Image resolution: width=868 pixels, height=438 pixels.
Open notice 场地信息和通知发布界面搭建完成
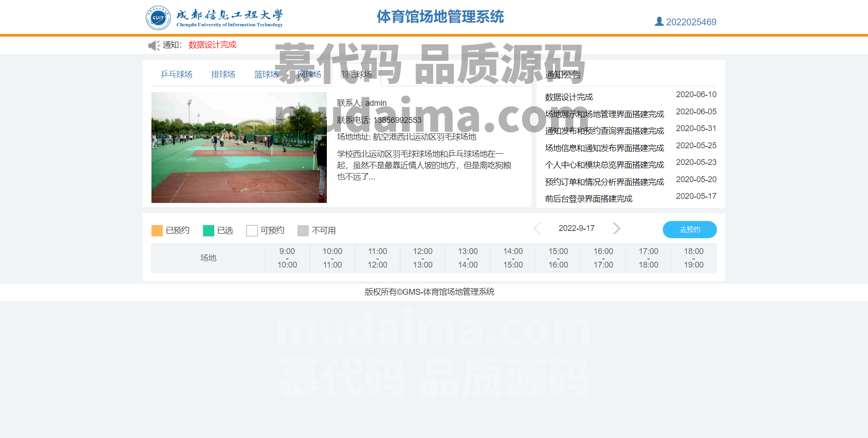(x=604, y=148)
